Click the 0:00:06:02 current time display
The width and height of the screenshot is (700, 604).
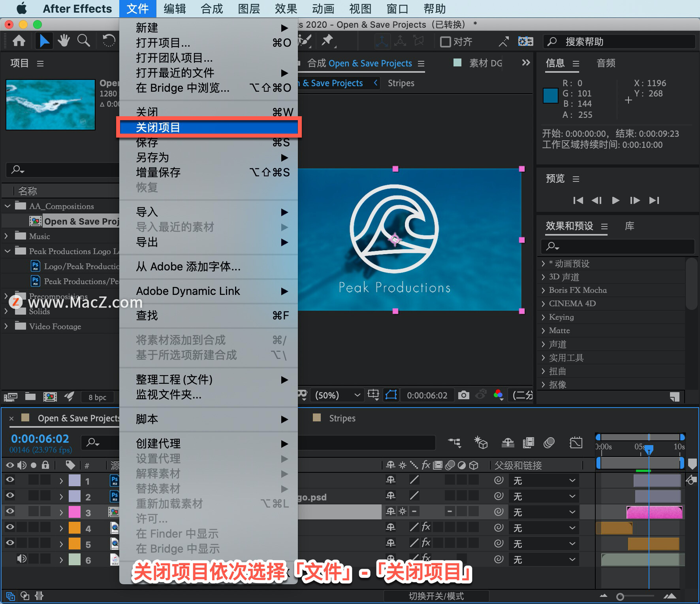click(40, 439)
